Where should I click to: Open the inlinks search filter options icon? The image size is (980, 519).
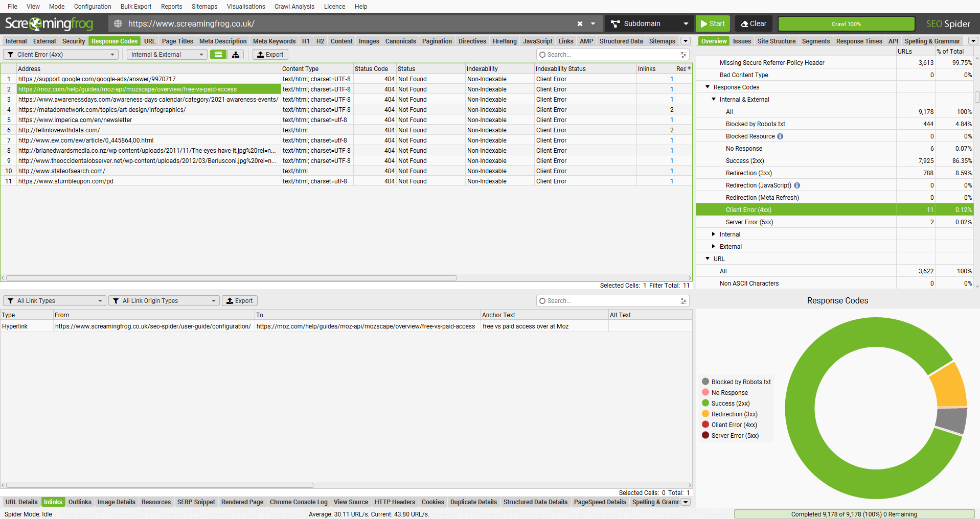coord(683,301)
